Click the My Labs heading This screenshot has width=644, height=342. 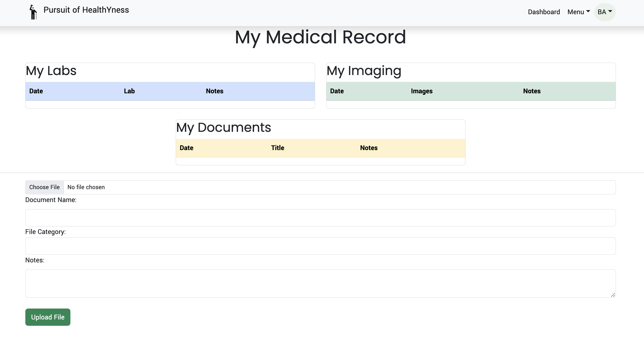click(51, 71)
